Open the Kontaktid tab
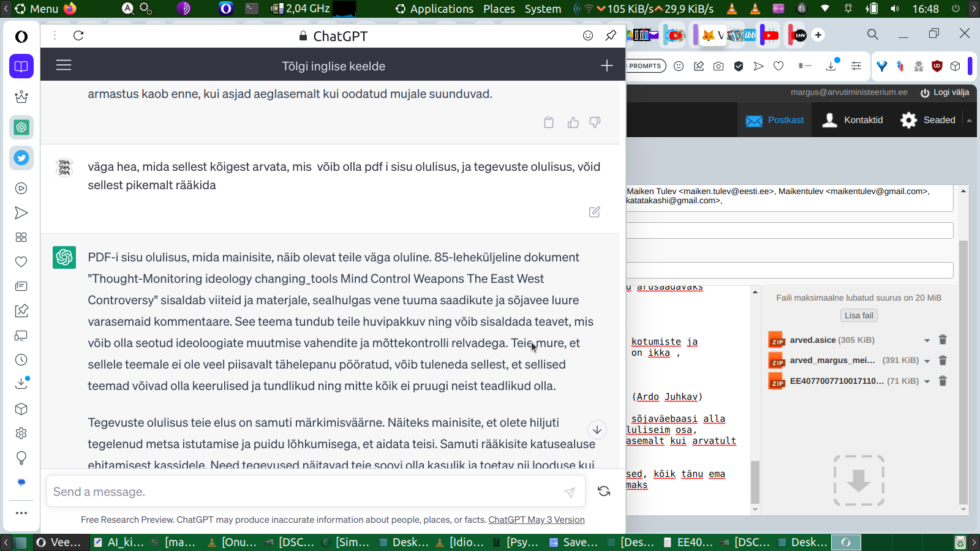Viewport: 980px width, 551px height. click(x=852, y=120)
